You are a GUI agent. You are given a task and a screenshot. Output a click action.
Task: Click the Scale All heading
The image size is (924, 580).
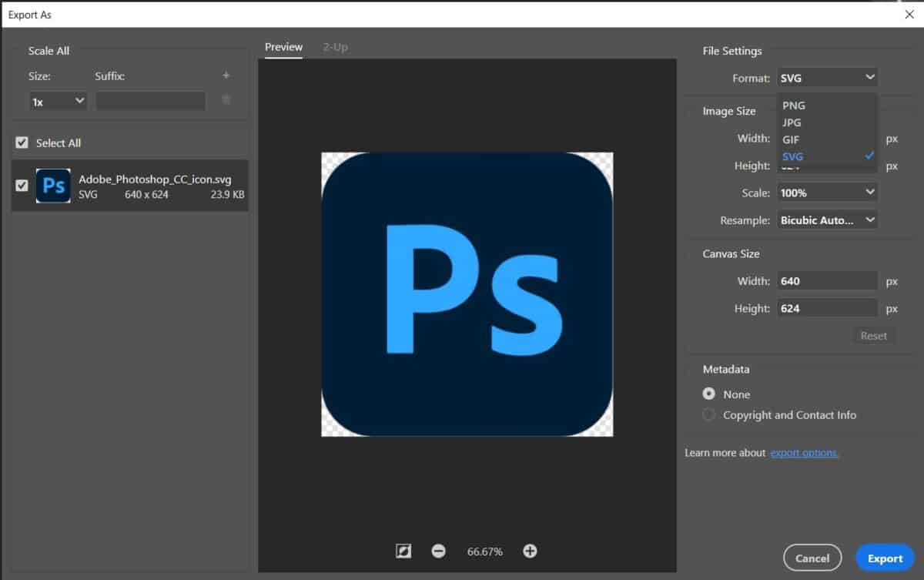49,51
